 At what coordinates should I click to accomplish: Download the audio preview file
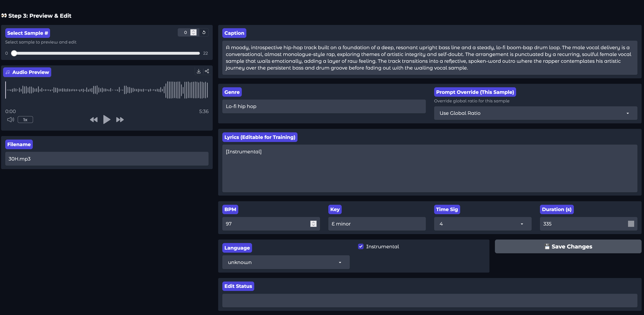point(198,71)
